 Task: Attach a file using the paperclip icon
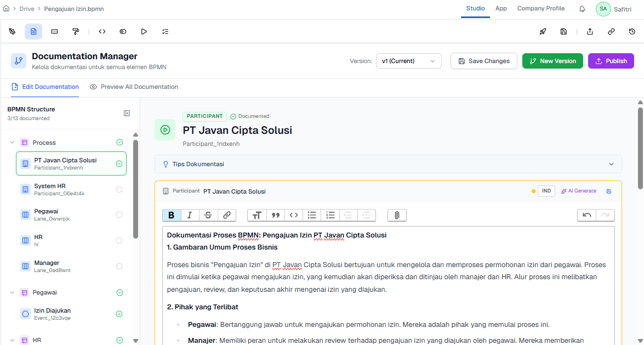tap(396, 214)
